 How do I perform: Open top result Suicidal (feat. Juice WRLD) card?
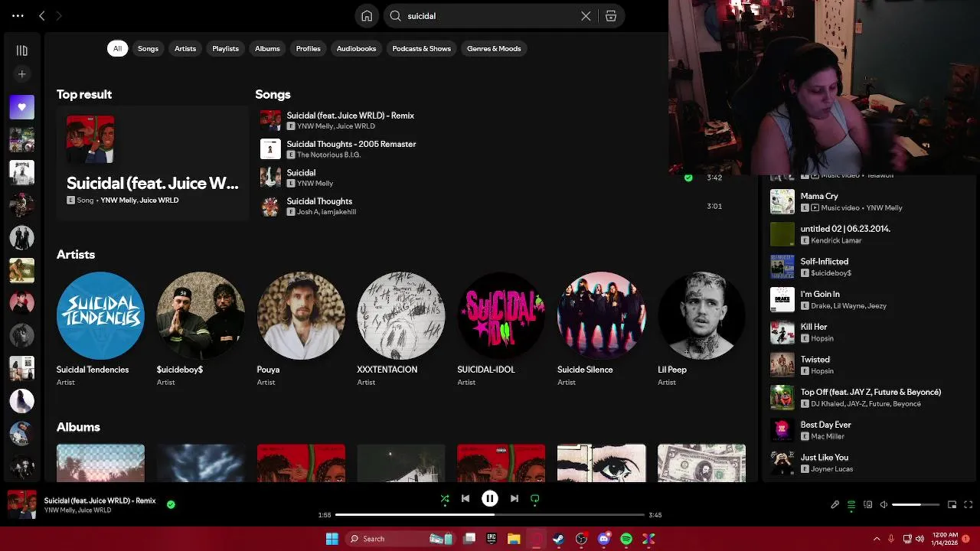point(152,163)
